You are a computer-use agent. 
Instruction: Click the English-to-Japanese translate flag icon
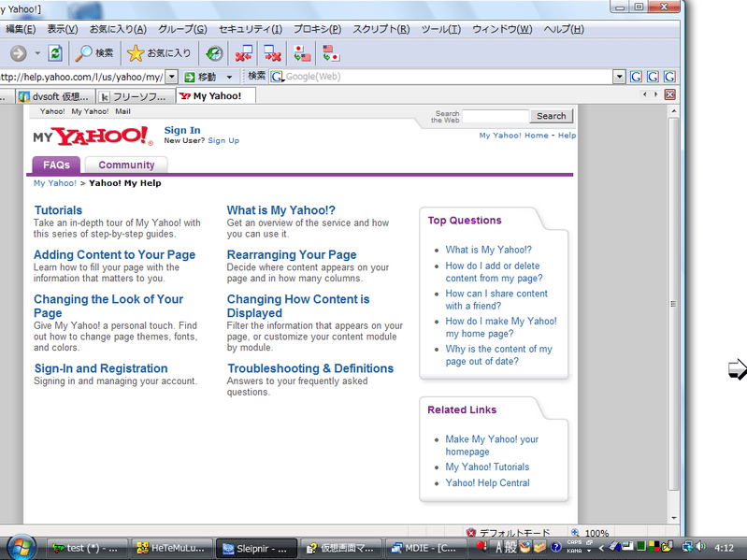(331, 53)
